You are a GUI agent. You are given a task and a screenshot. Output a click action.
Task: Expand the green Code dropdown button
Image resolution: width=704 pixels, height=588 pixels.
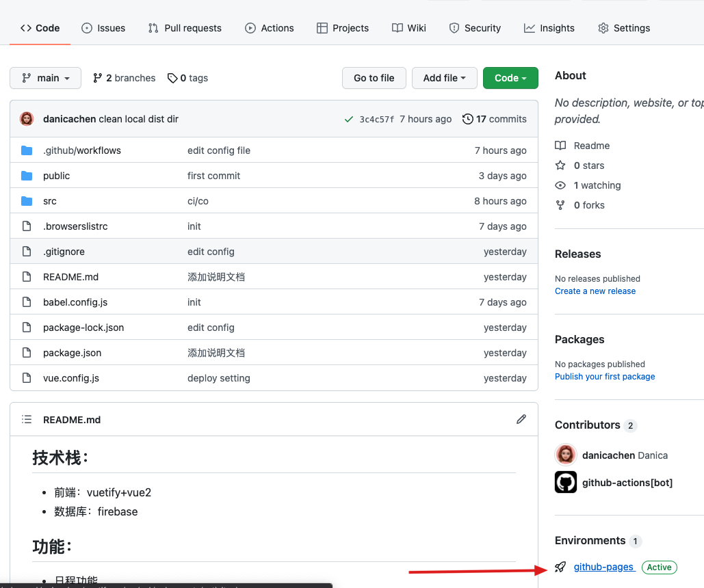[x=510, y=78]
